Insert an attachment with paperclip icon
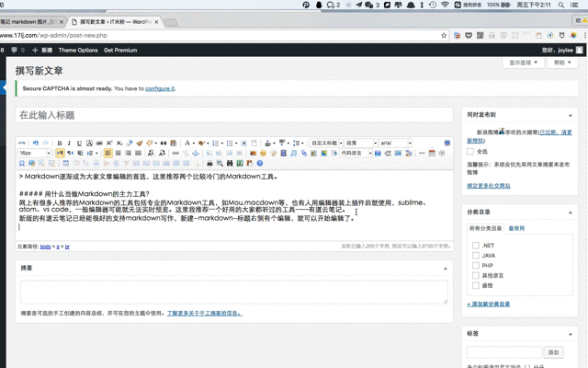 coord(304,154)
